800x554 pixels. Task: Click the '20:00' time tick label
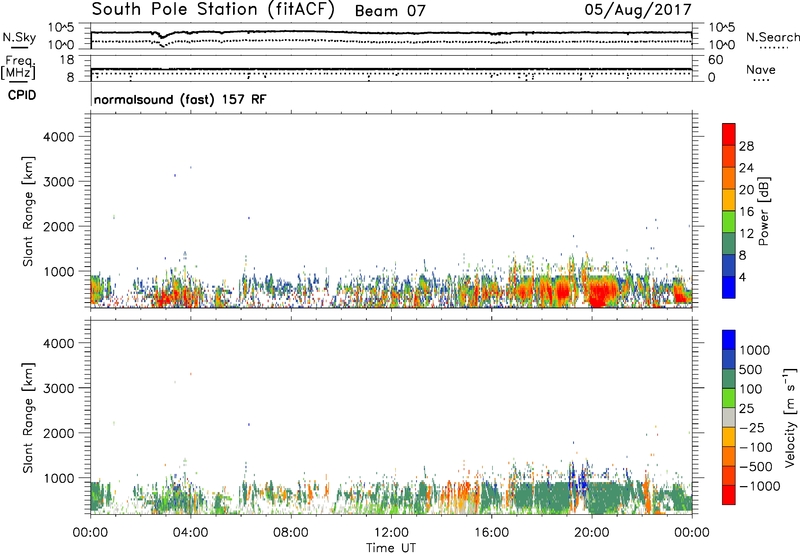591,533
